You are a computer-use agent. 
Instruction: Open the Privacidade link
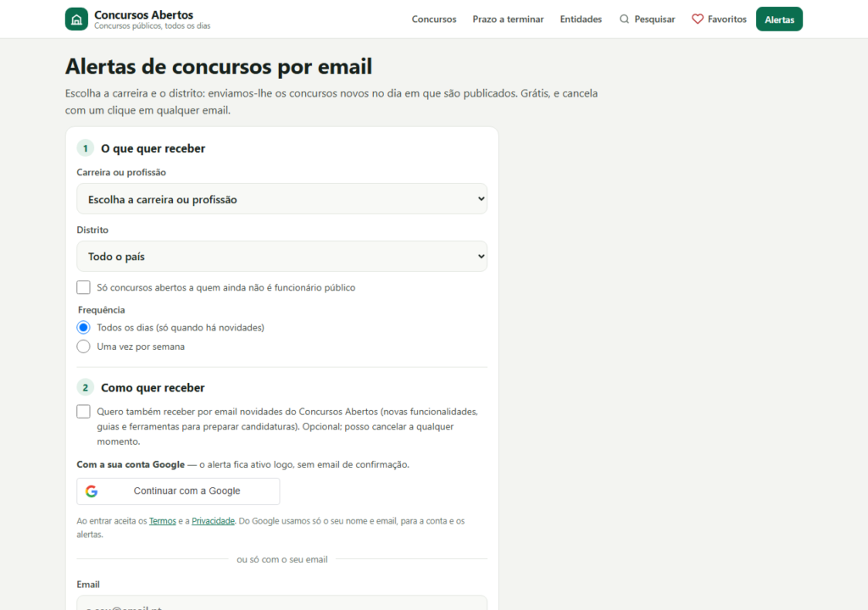[x=213, y=521]
